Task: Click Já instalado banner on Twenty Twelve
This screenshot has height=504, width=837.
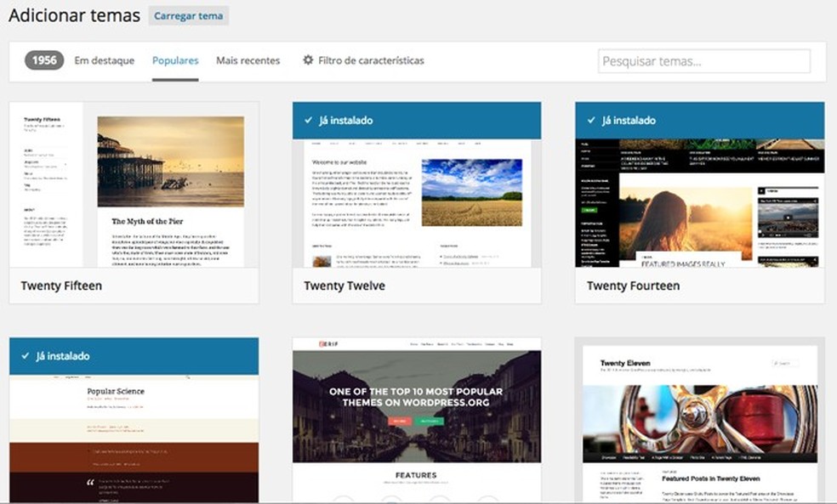Action: pyautogui.click(x=417, y=121)
